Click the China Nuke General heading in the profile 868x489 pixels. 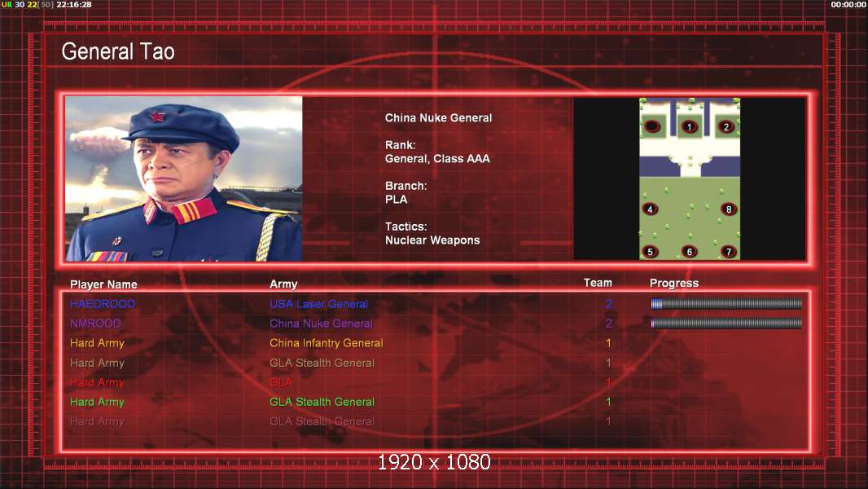[x=438, y=118]
